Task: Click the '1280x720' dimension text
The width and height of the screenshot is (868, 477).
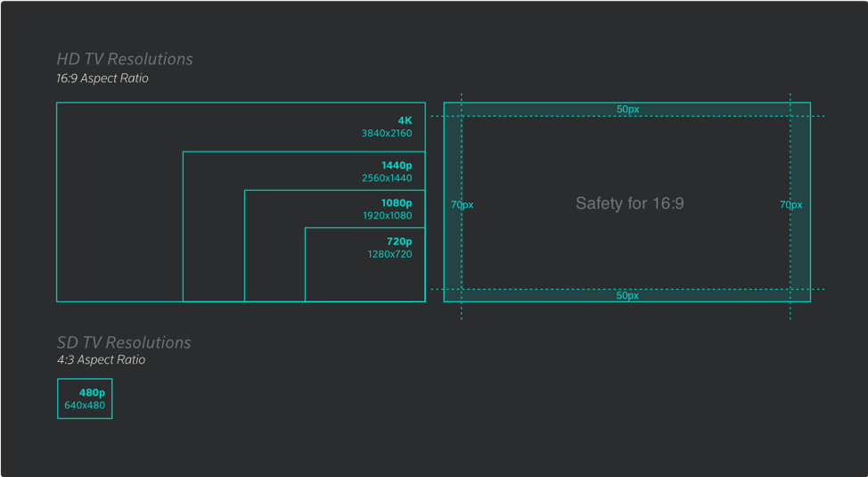Action: (390, 254)
